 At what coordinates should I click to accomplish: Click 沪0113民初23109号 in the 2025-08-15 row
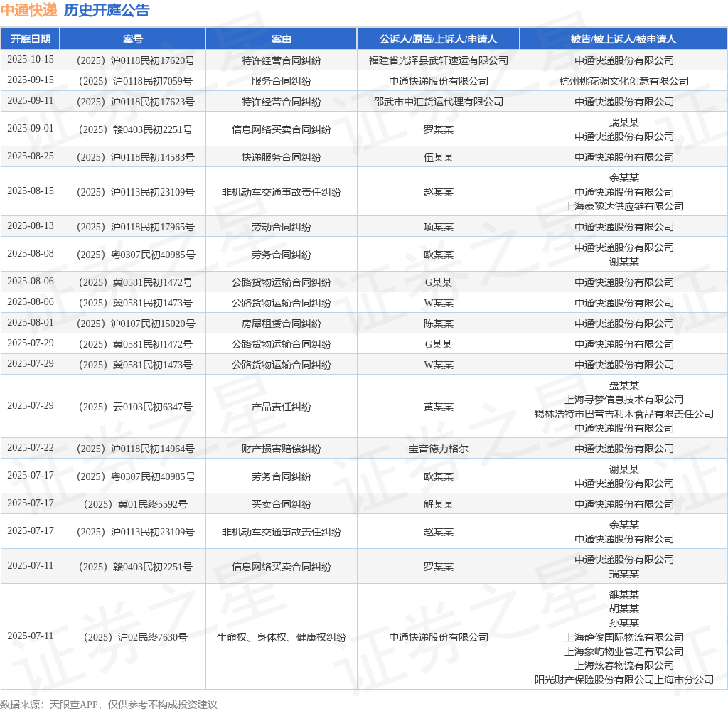point(136,192)
